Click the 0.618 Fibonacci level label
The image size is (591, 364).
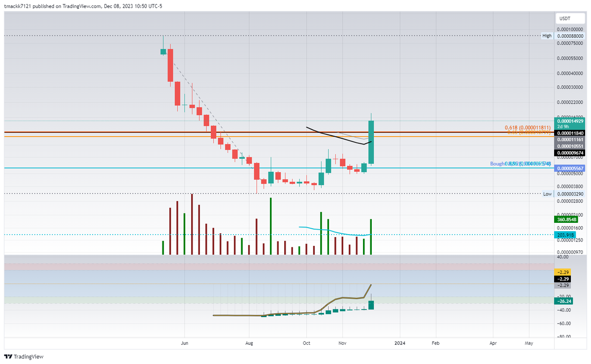(x=527, y=127)
